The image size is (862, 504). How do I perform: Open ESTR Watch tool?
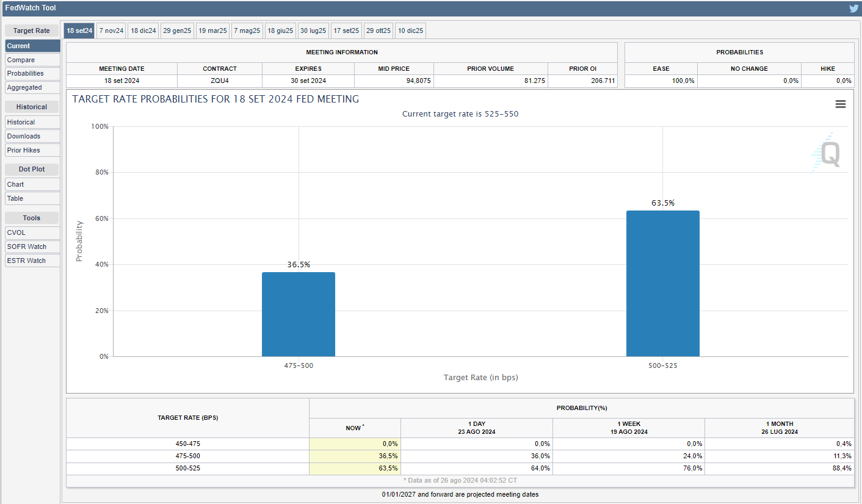(x=32, y=261)
